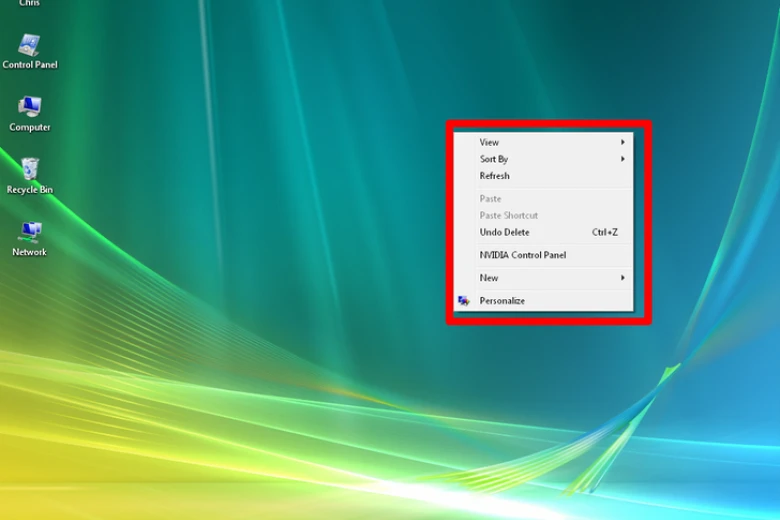Click Paste Shortcut menu entry
Screen dimensions: 780x520
coord(544,215)
